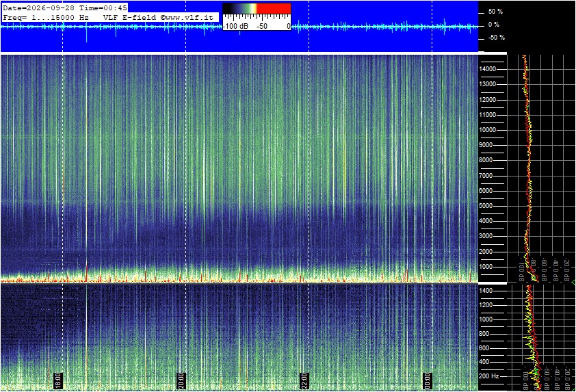Click the 200 Hz lower axis label
The height and width of the screenshot is (392, 576).
[489, 376]
